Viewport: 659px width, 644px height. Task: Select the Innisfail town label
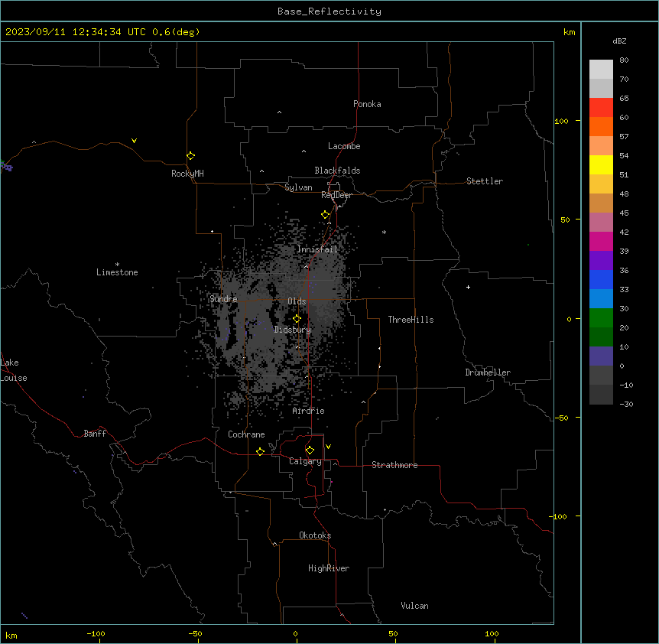tap(317, 249)
